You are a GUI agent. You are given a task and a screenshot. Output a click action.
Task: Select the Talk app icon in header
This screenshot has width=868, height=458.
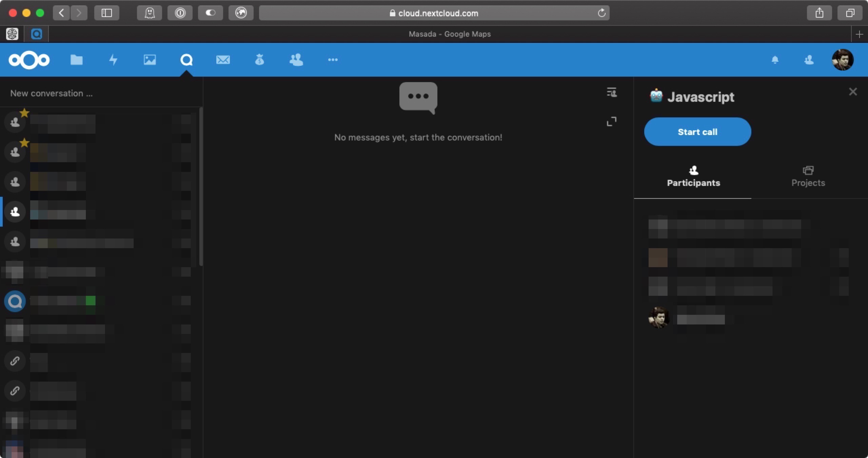[x=186, y=60]
